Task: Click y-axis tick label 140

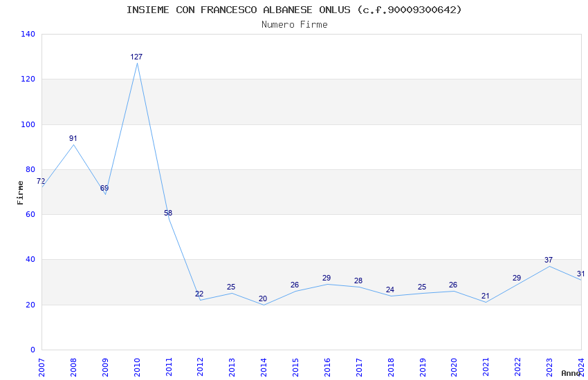Action: coord(28,34)
